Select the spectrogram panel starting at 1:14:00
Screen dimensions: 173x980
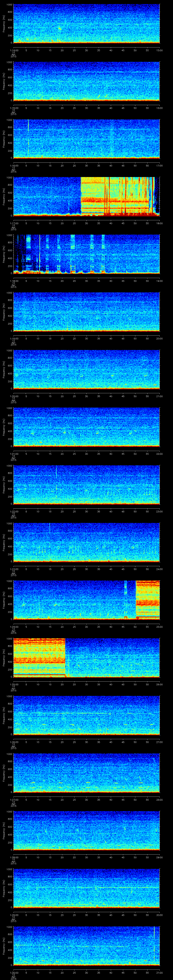(86, 24)
